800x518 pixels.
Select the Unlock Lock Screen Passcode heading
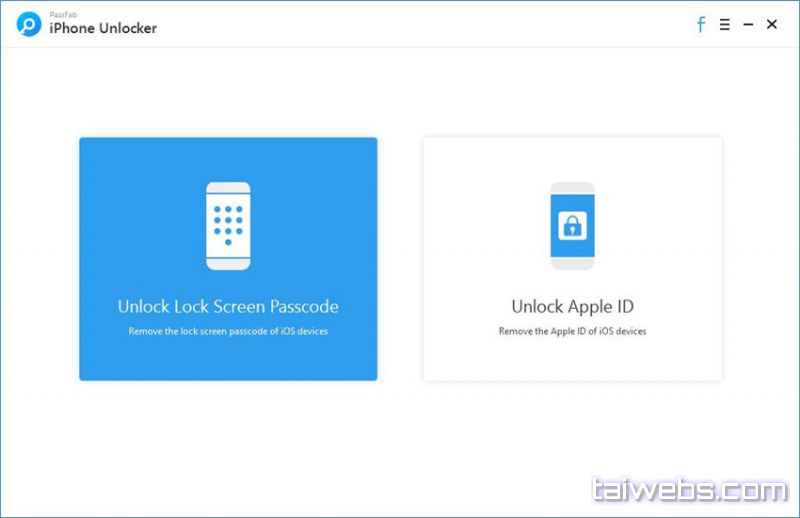tap(228, 306)
